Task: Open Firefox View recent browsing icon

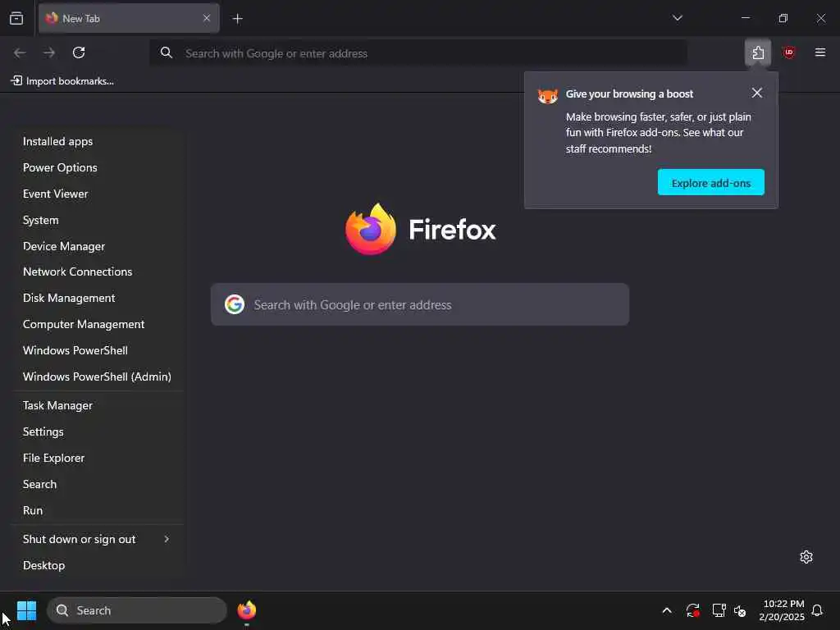Action: 16,18
